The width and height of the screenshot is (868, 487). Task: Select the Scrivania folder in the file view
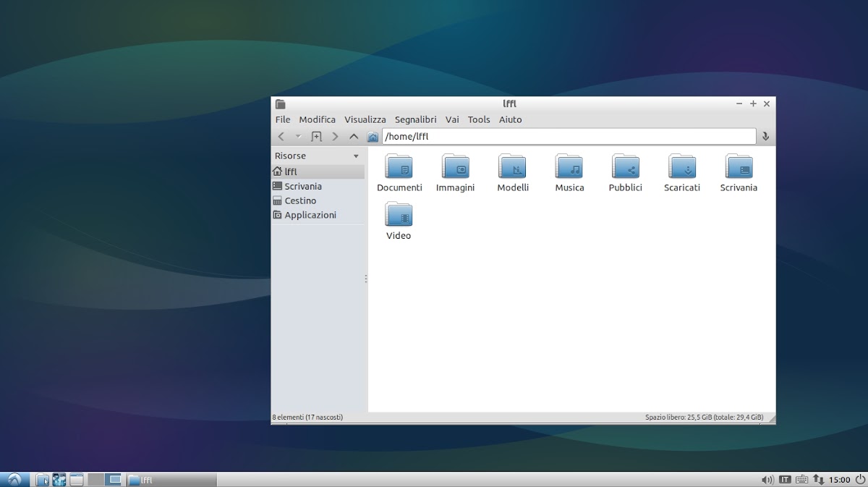[739, 173]
